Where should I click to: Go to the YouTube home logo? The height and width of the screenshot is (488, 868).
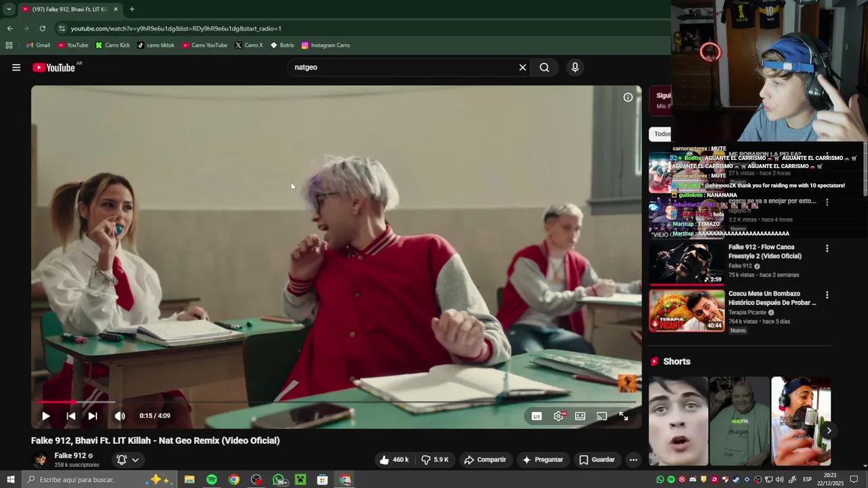54,67
